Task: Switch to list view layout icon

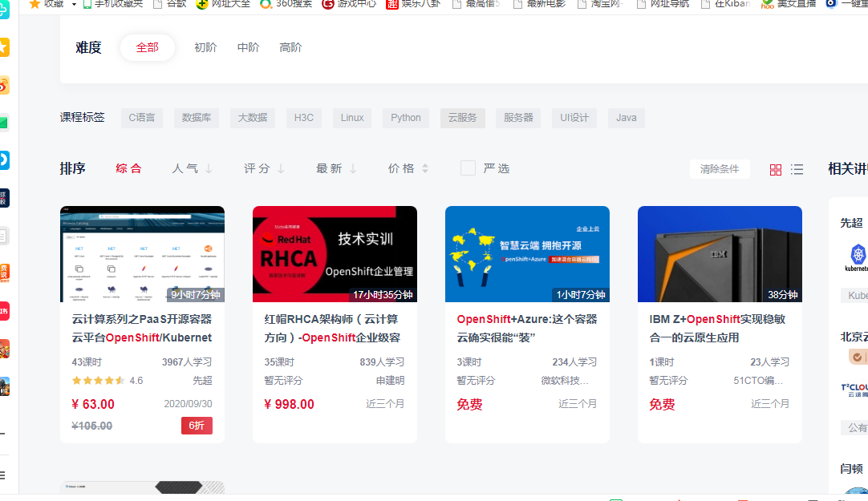Action: tap(797, 170)
